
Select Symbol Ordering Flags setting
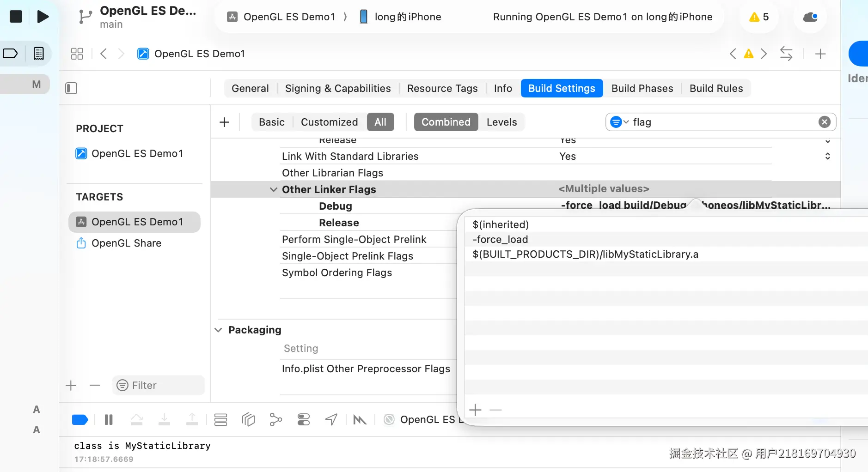pos(337,272)
